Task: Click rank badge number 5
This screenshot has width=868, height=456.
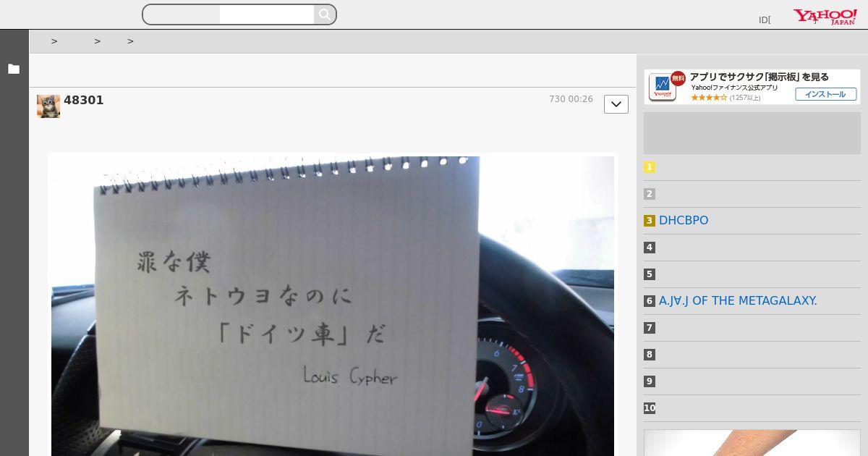Action: [x=650, y=274]
